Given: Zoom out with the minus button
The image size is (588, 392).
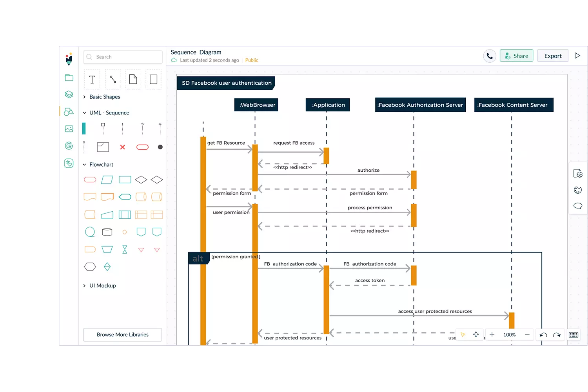Looking at the screenshot, I should tap(527, 335).
